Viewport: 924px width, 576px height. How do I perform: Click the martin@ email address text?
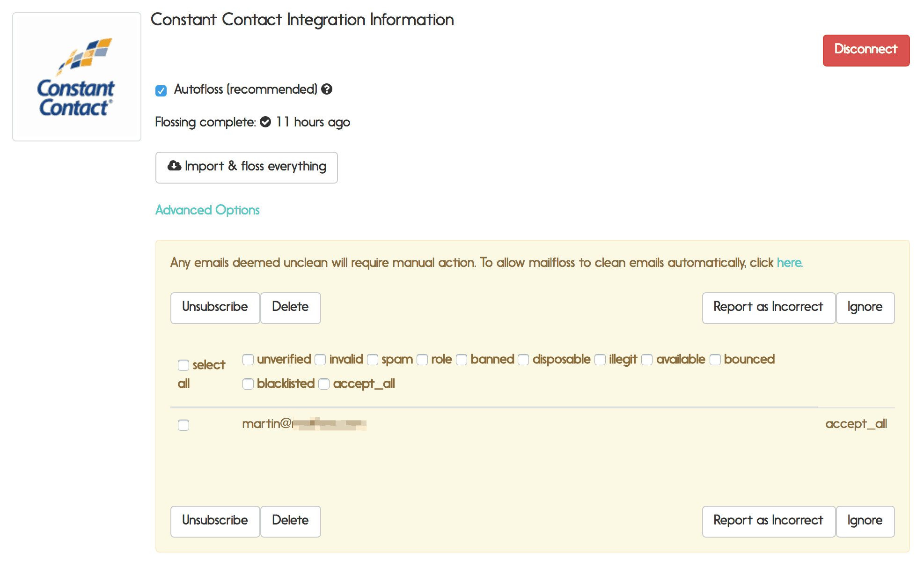point(304,424)
